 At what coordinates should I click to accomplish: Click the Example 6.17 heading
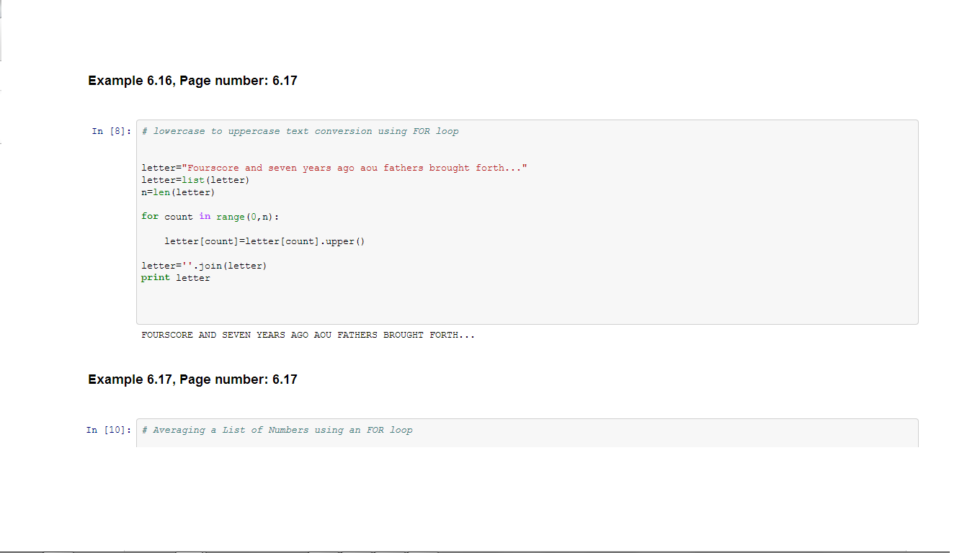tap(192, 379)
